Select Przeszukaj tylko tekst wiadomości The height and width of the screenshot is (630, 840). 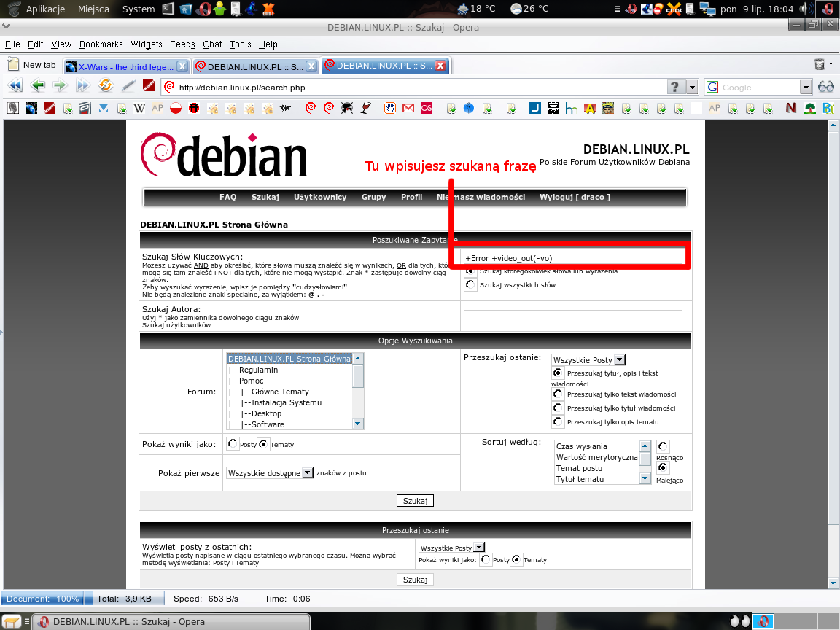point(558,394)
